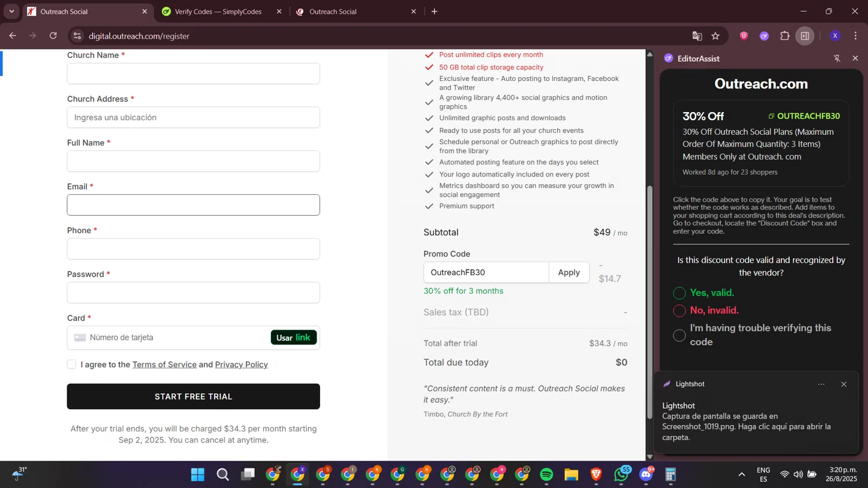Click the translate page icon
Image resolution: width=868 pixels, height=488 pixels.
[697, 36]
